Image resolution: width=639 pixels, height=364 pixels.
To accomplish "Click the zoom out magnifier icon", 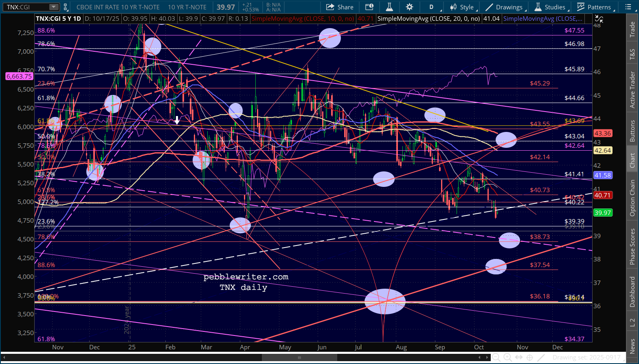I will click(x=496, y=357).
